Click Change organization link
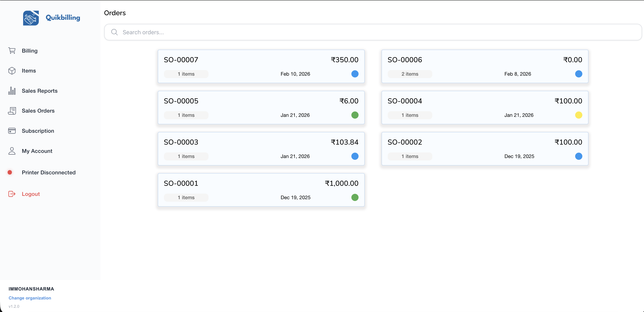644x312 pixels. (x=30, y=298)
